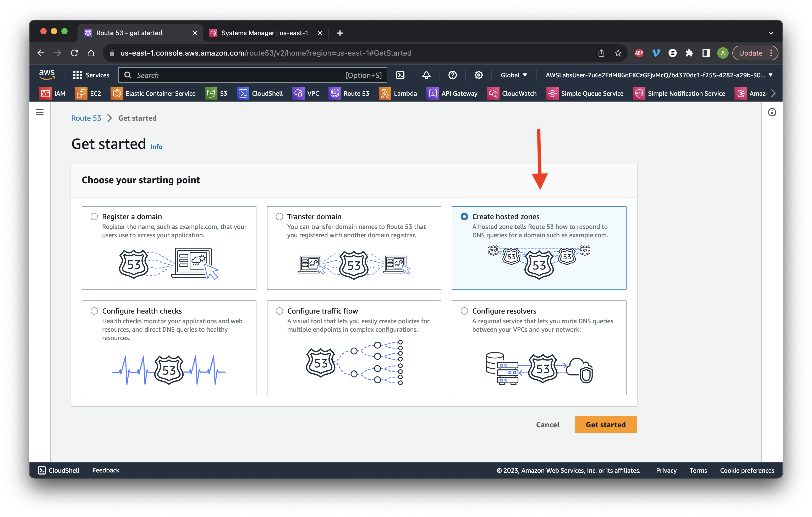Click the Get started button
The image size is (812, 517).
(606, 424)
